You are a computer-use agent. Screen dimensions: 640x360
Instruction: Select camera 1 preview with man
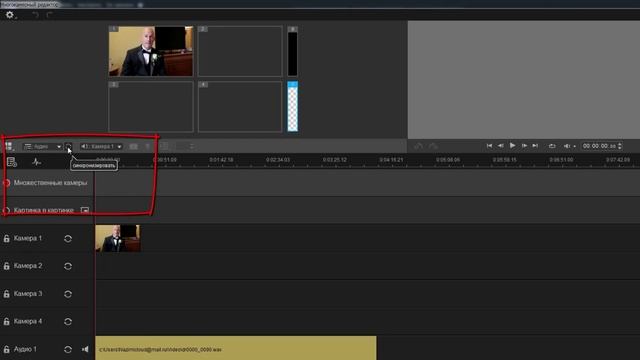click(x=151, y=51)
